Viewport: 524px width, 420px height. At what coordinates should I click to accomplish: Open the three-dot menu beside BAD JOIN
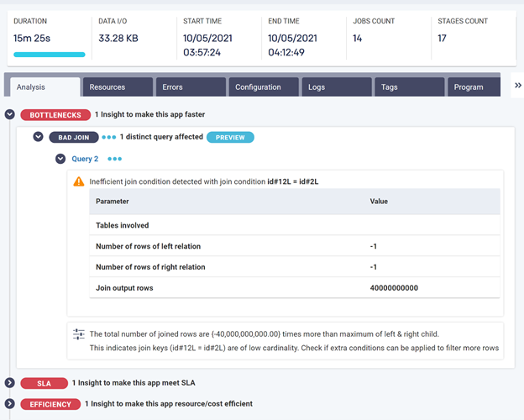point(109,137)
